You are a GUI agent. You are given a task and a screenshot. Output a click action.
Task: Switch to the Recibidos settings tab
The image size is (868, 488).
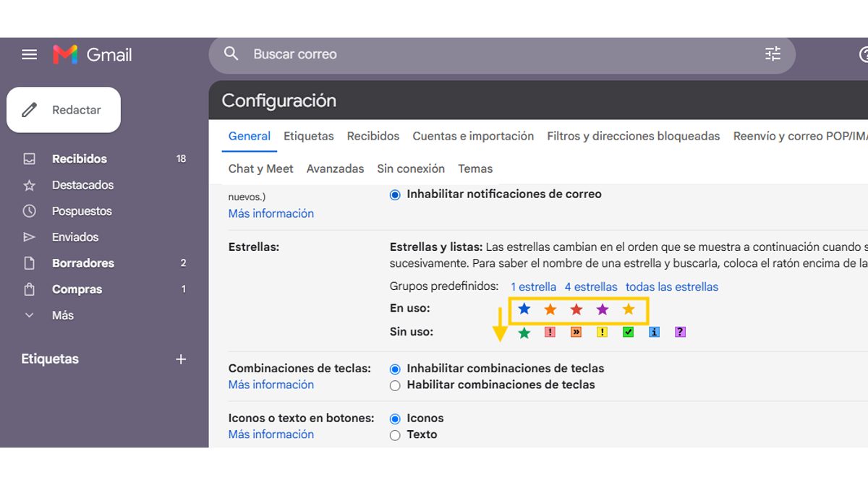tap(373, 136)
